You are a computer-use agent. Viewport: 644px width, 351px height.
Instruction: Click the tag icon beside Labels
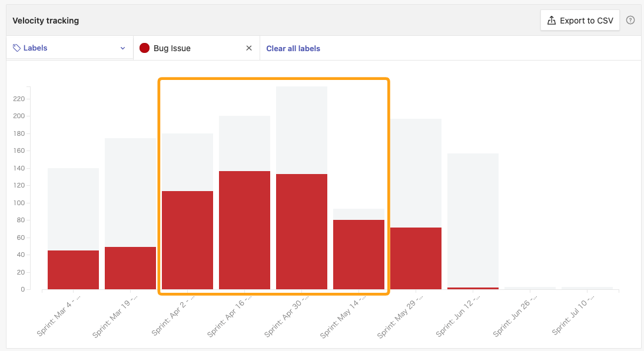click(16, 48)
